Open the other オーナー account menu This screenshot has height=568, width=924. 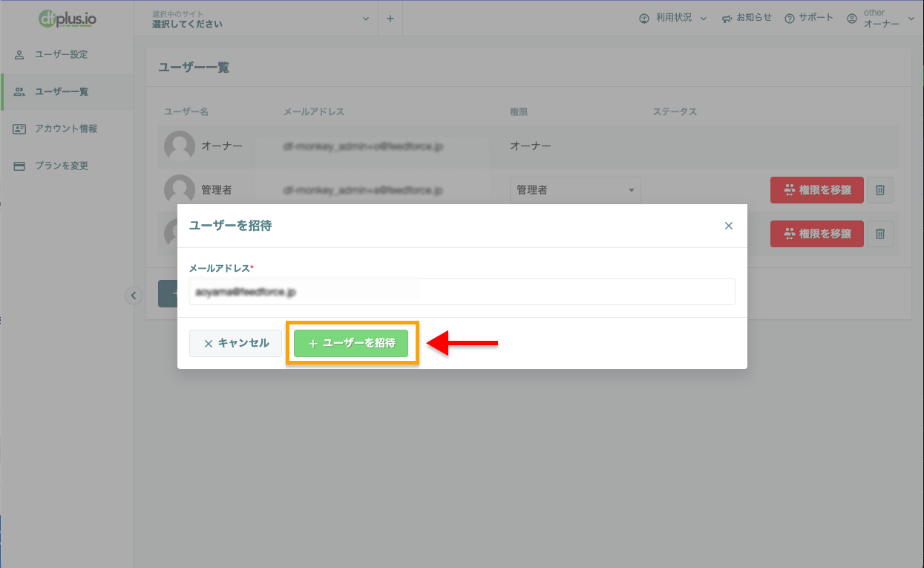pyautogui.click(x=881, y=19)
